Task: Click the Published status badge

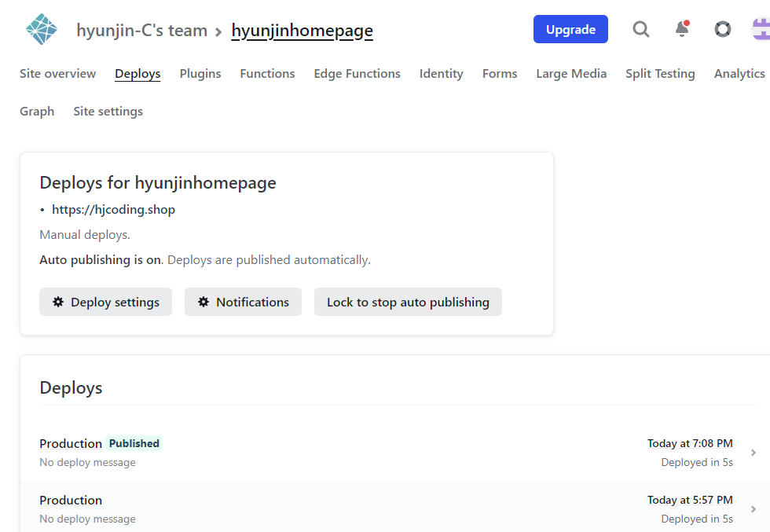Action: point(134,443)
